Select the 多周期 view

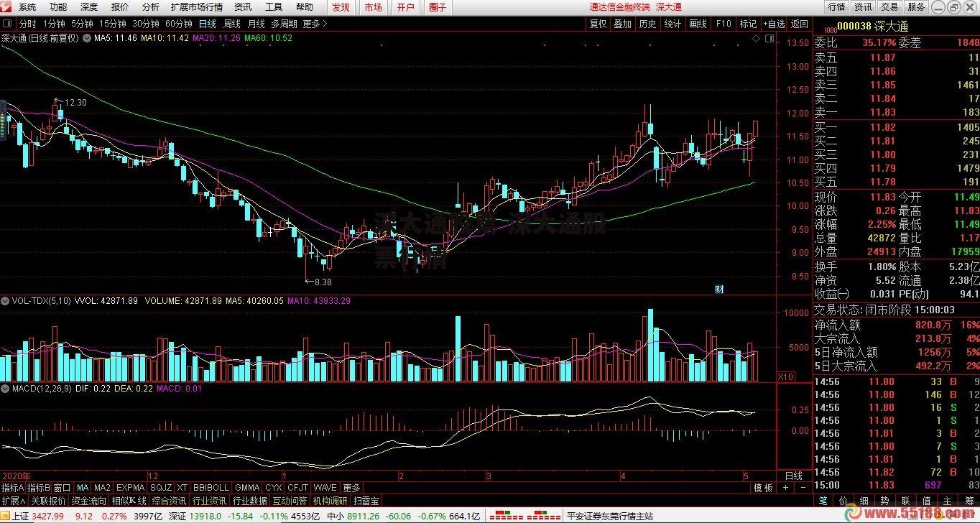click(x=284, y=24)
